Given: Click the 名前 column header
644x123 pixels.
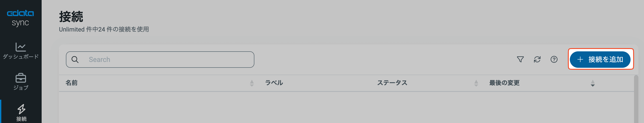Looking at the screenshot, I should (72, 83).
